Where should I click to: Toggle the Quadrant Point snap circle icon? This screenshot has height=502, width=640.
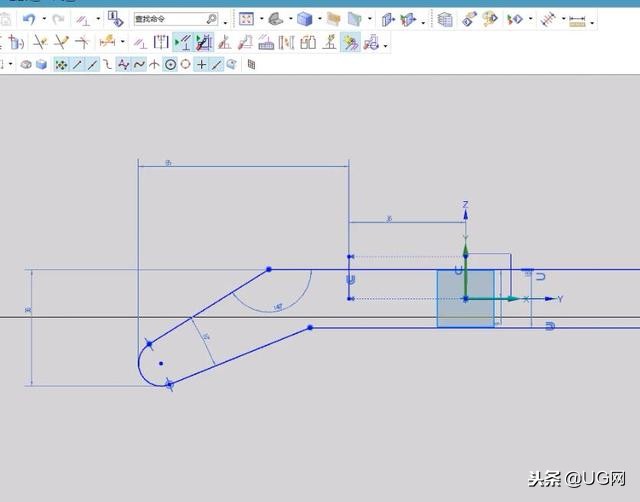(x=186, y=64)
